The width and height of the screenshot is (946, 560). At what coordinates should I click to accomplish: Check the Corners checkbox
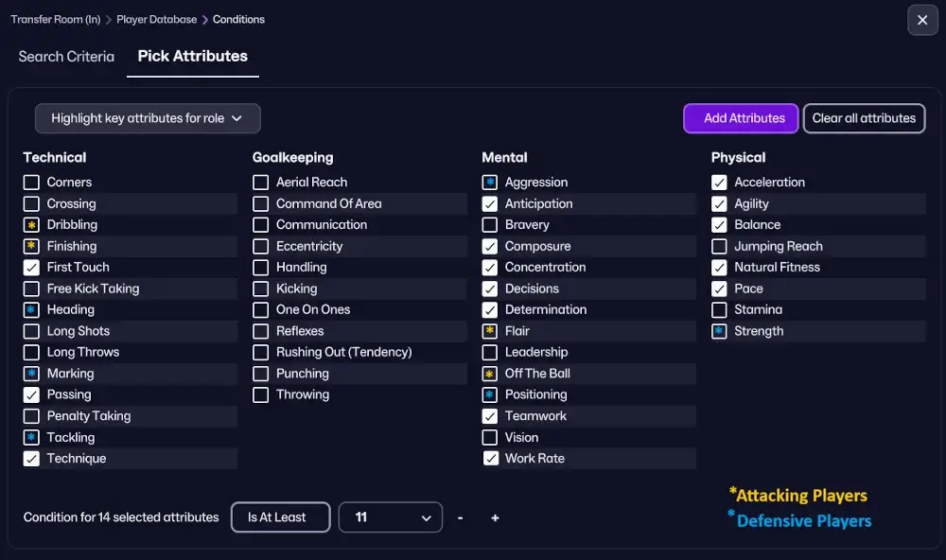point(31,183)
